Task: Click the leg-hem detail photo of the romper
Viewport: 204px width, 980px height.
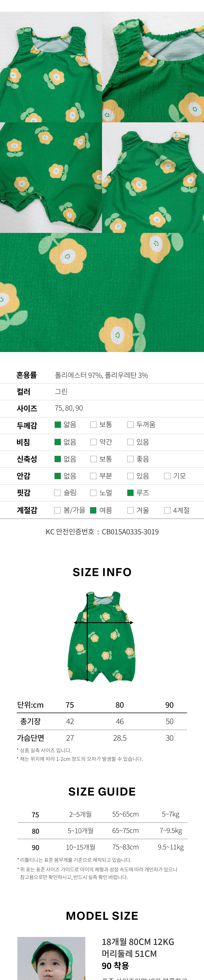Action: (51, 177)
